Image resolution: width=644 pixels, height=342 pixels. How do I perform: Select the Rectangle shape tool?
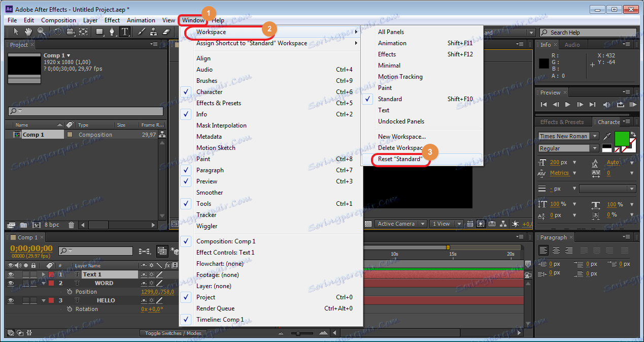(x=100, y=32)
